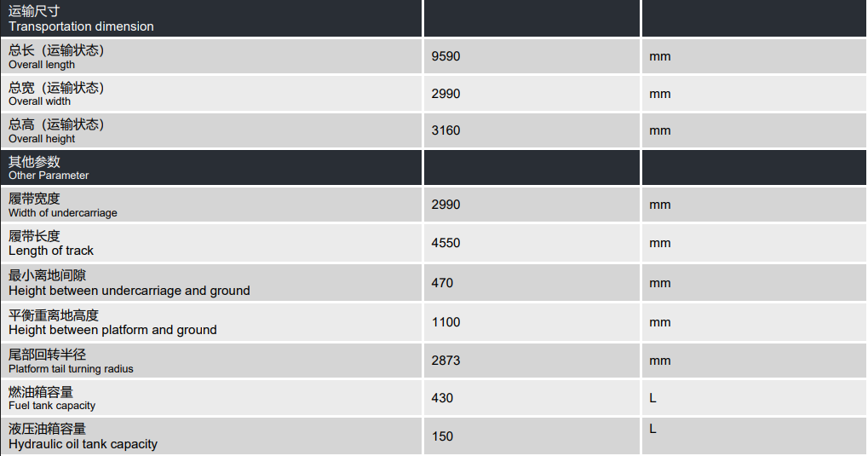868x456 pixels.
Task: Select the 150 hydraulic oil tank value
Action: [x=442, y=436]
